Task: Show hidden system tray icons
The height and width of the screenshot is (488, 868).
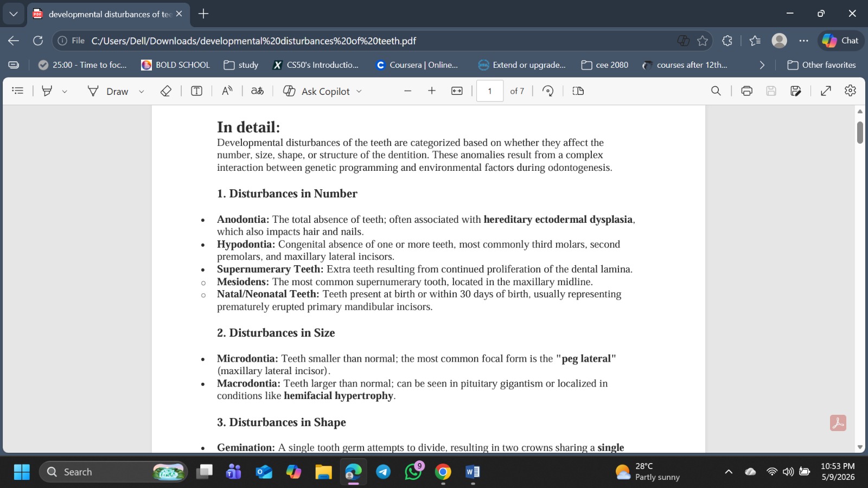Action: coord(729,472)
